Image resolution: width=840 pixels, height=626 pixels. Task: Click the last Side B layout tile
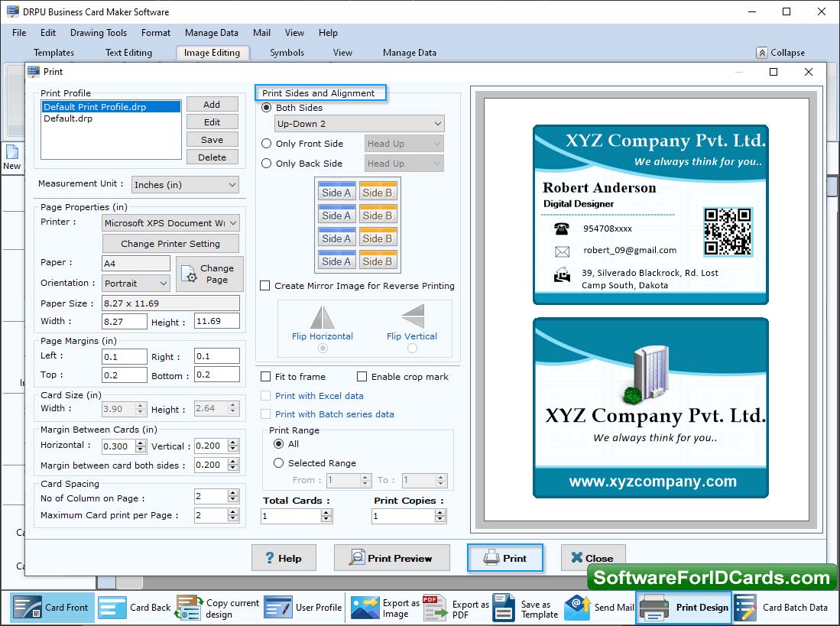coord(377,261)
